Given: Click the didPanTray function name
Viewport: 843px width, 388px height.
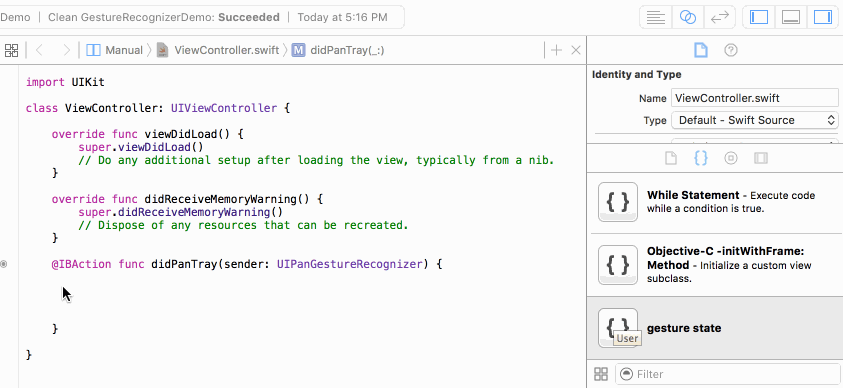Looking at the screenshot, I should (184, 264).
